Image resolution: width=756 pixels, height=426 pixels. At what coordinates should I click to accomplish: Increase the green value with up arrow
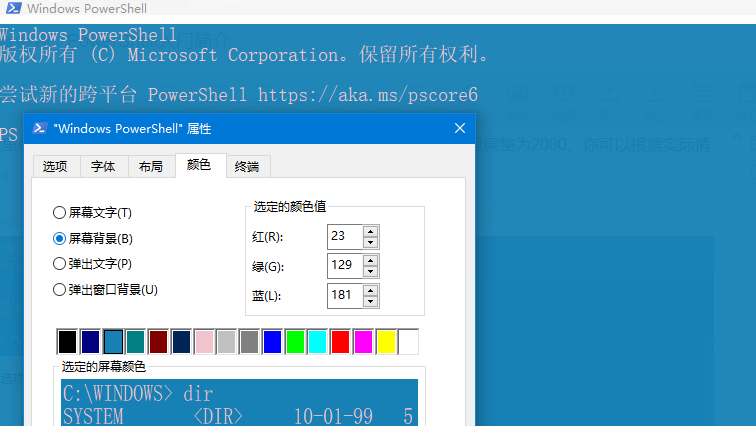tap(370, 260)
